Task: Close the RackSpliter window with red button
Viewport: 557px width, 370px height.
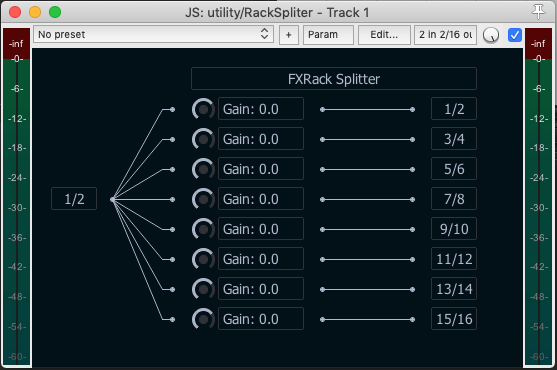Action: point(15,12)
